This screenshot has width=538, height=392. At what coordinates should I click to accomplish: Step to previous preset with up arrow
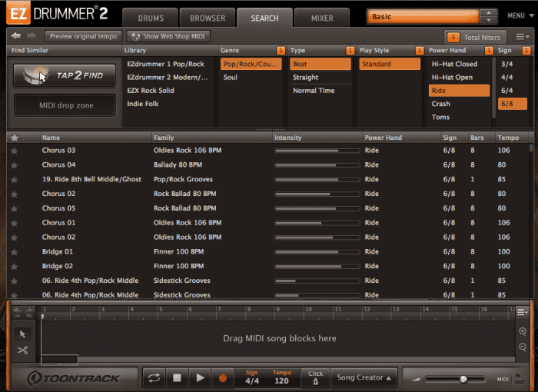tap(489, 13)
